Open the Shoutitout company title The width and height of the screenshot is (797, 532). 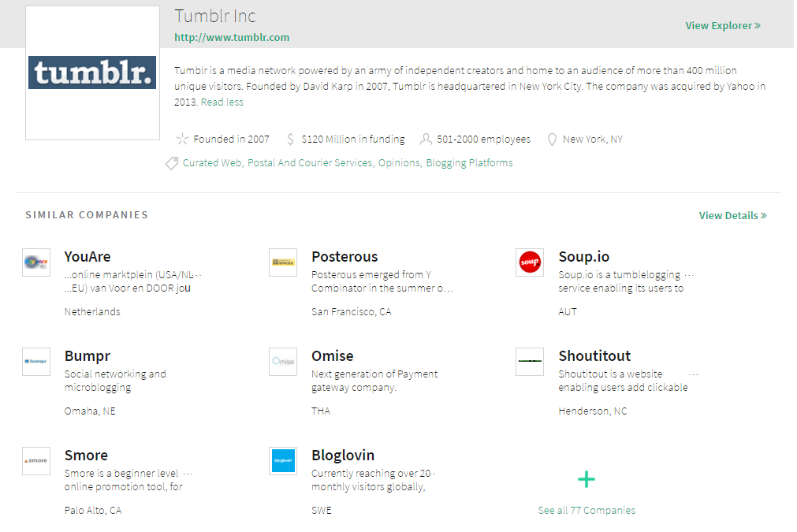pos(594,355)
